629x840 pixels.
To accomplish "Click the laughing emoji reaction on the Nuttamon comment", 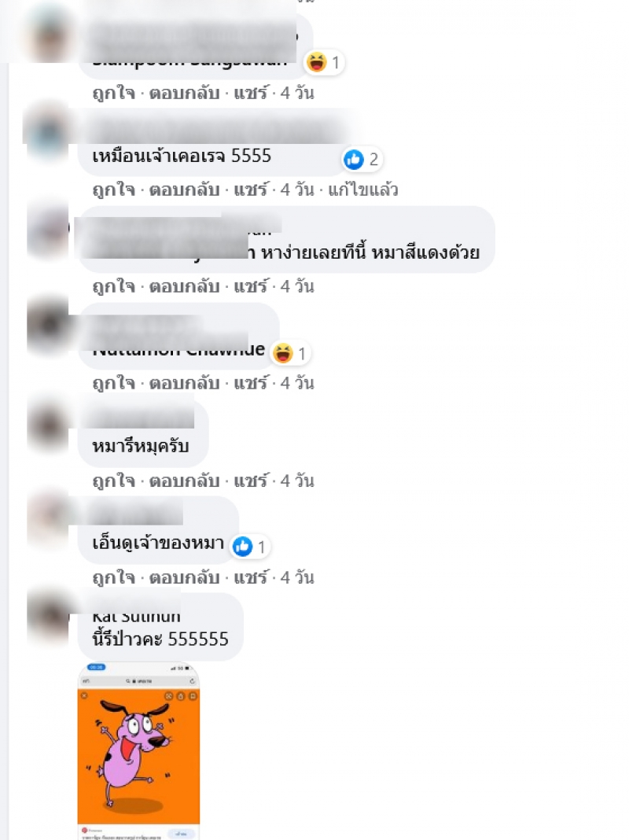I will point(289,353).
